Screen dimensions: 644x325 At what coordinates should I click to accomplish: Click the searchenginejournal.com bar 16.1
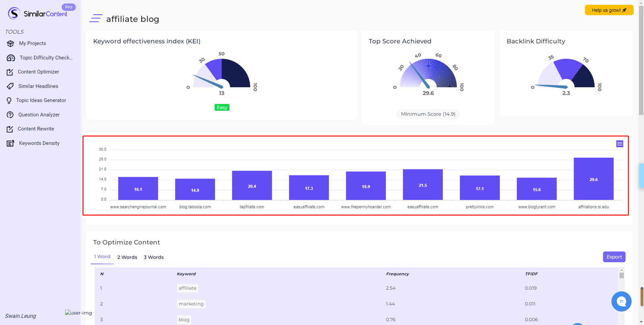click(138, 189)
